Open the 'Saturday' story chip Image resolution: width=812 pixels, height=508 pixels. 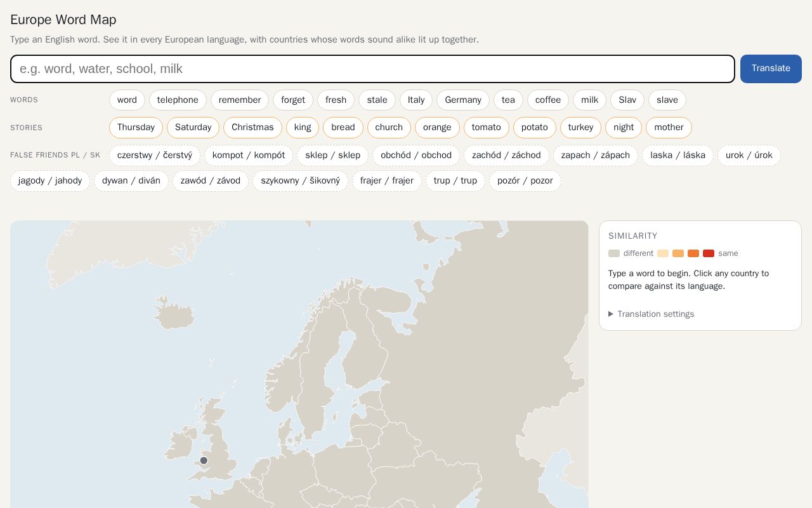click(193, 128)
